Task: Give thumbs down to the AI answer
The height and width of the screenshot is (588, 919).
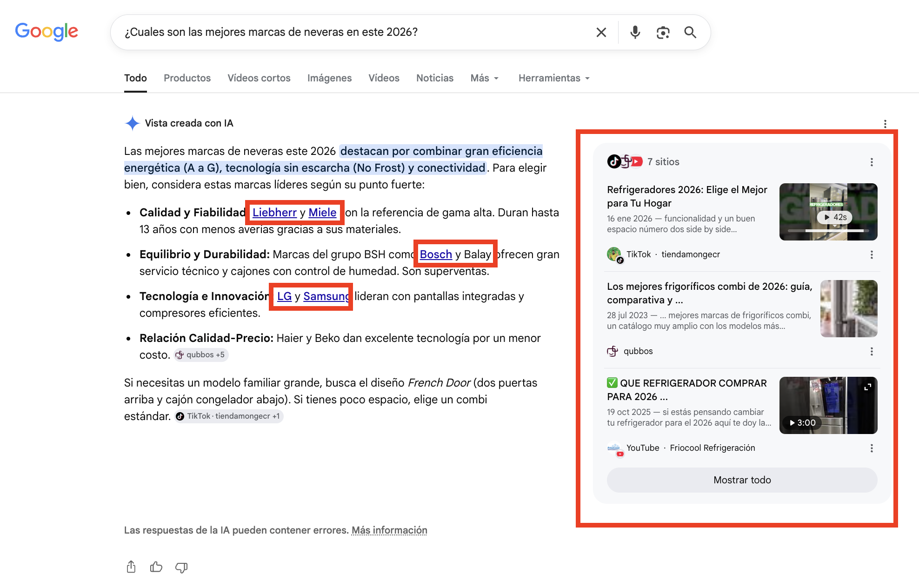Action: click(181, 567)
